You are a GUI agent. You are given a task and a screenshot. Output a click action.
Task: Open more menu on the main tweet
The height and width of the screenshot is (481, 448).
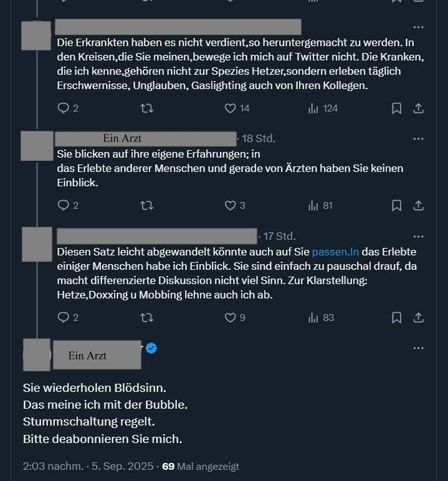[419, 348]
